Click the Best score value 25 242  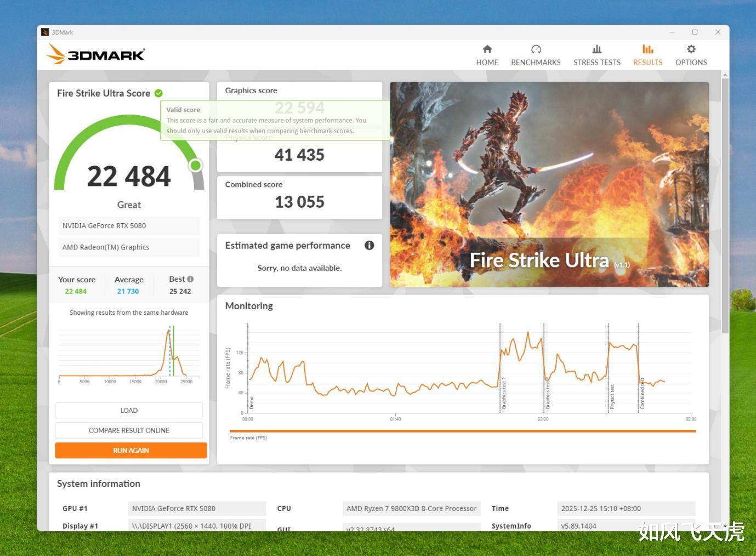[x=180, y=291]
